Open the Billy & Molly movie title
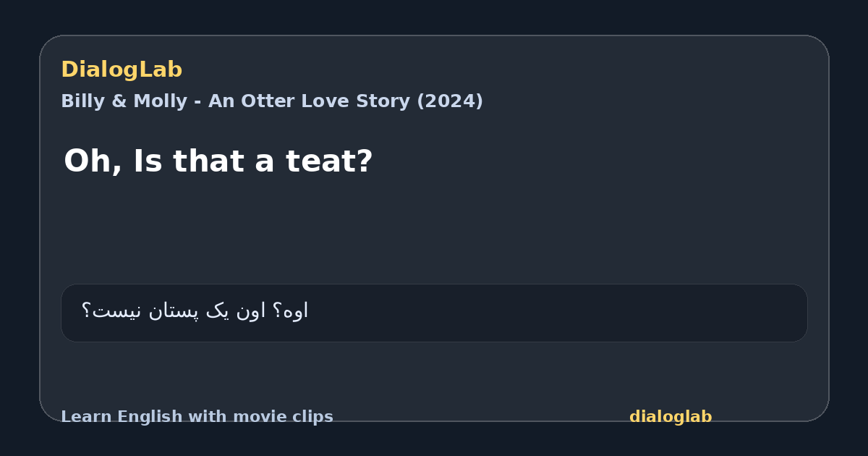 pyautogui.click(x=272, y=101)
